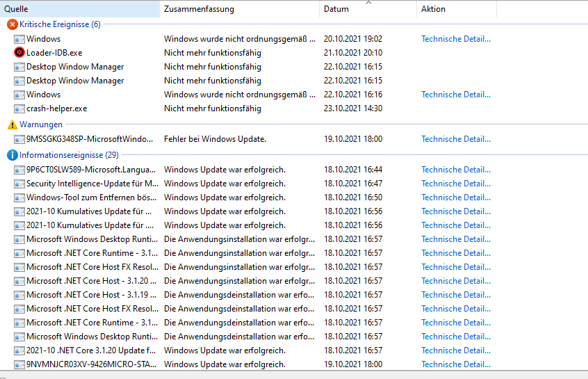Open Technische Details for Security Intelligence-Update

(x=456, y=184)
